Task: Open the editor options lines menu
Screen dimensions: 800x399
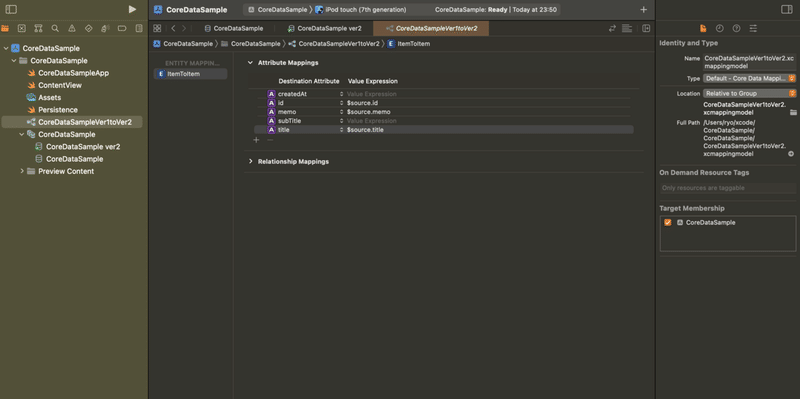Action: (627, 29)
